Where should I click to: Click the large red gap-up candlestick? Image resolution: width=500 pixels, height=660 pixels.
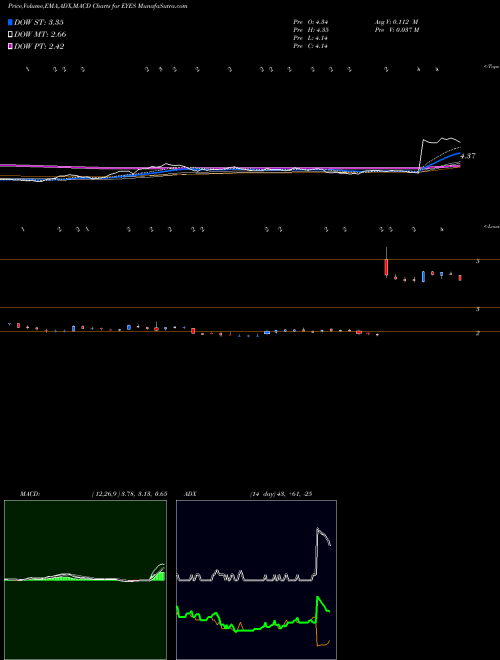(x=386, y=267)
